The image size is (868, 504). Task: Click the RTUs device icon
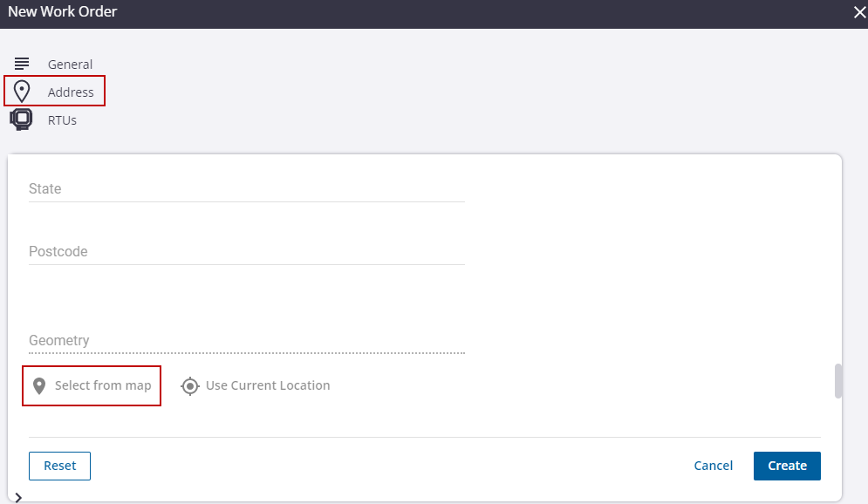[x=21, y=119]
